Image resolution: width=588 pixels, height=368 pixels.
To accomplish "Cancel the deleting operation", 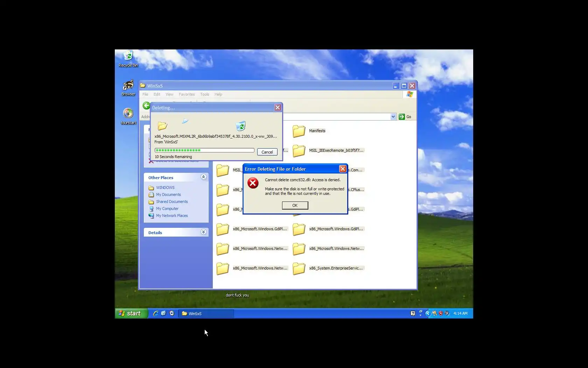I will point(267,152).
